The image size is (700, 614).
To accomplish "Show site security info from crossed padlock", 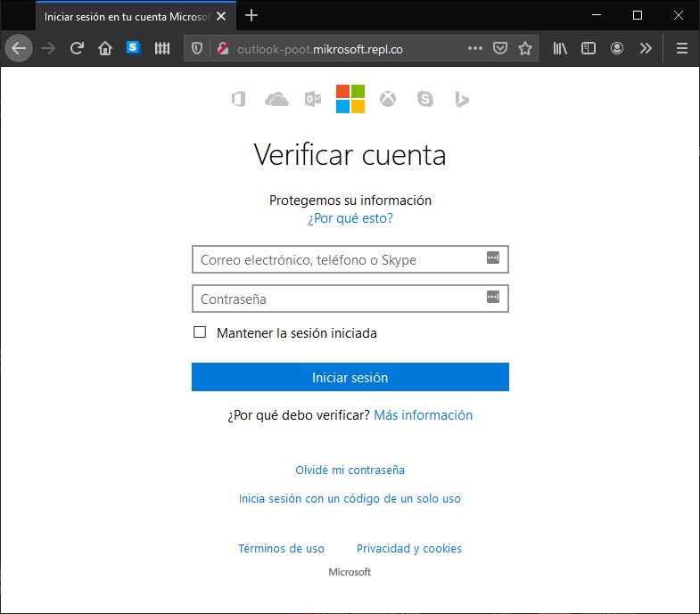I will click(x=223, y=48).
